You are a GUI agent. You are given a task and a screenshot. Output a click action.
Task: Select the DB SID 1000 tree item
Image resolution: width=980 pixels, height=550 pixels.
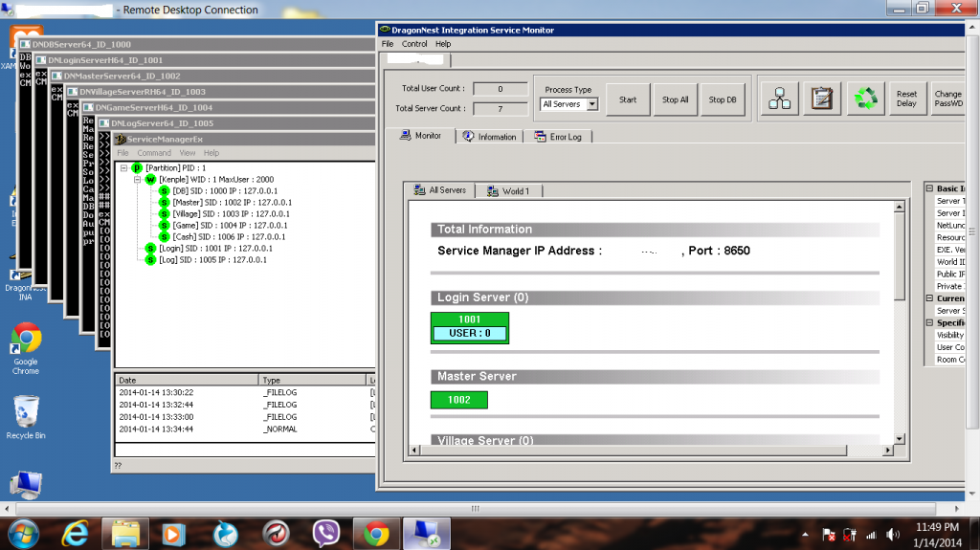point(225,191)
